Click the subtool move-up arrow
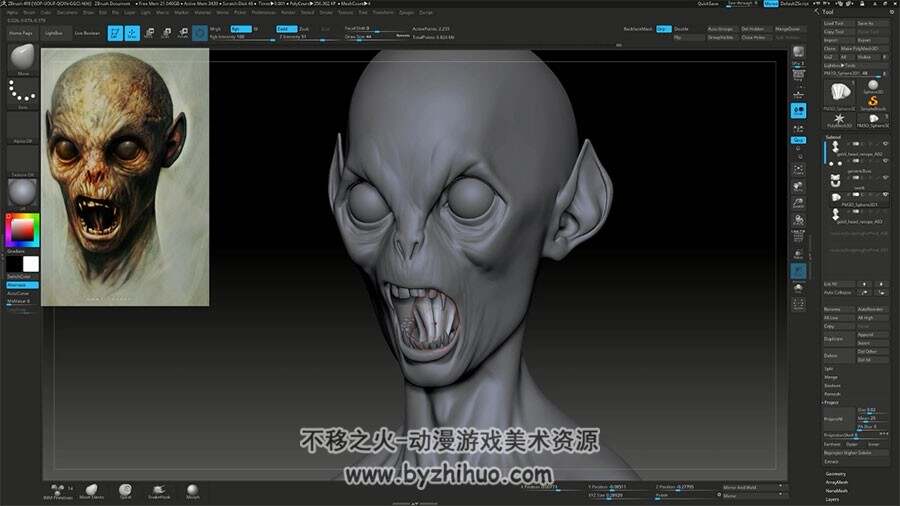The width and height of the screenshot is (900, 506). coord(864,284)
